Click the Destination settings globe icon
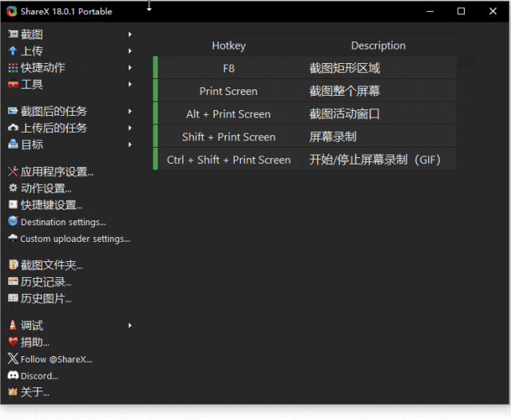Screen dimensions: 511x420 (x=13, y=221)
